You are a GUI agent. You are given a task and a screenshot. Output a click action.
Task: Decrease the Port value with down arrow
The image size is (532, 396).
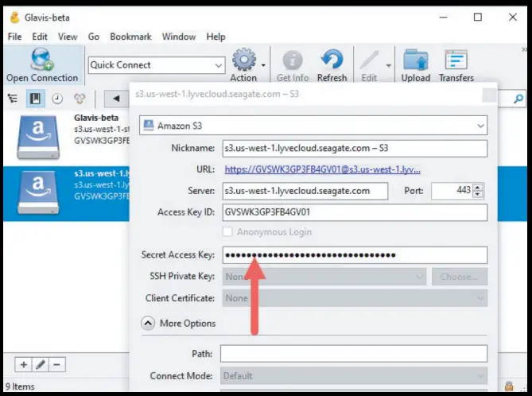coord(477,194)
